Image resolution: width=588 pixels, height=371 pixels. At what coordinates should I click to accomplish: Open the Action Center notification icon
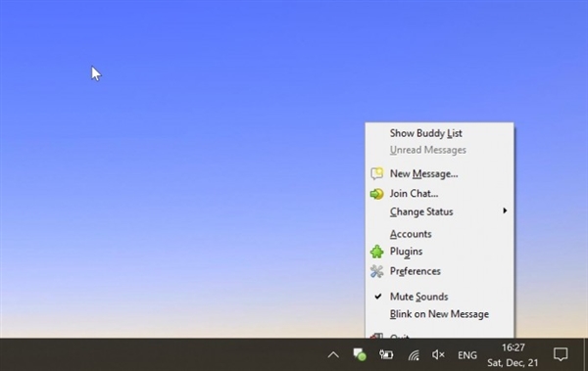561,354
